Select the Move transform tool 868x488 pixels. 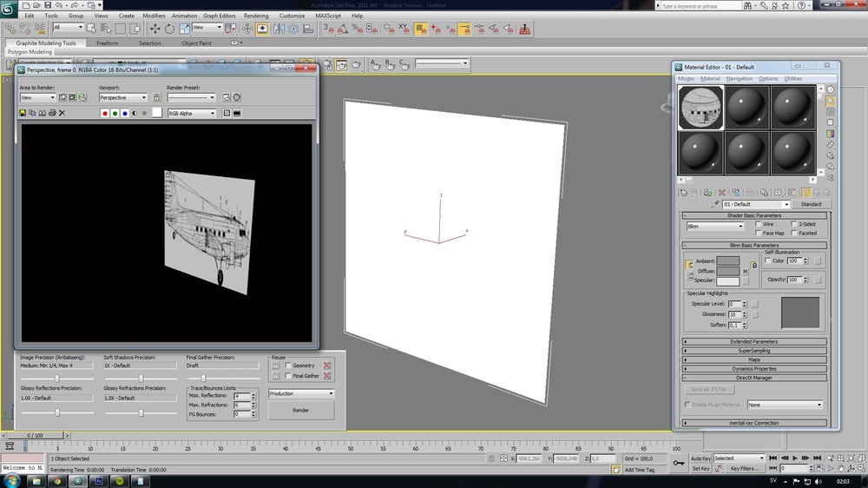click(155, 29)
